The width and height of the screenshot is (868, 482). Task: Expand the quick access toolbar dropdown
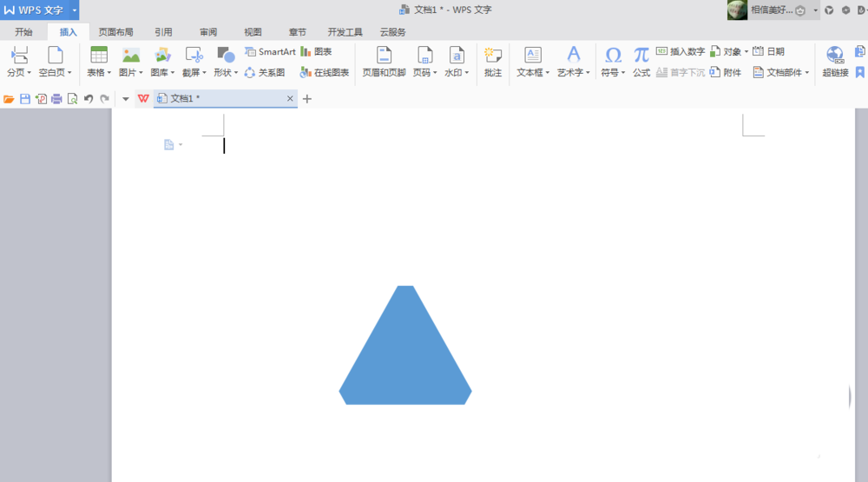[x=126, y=99]
